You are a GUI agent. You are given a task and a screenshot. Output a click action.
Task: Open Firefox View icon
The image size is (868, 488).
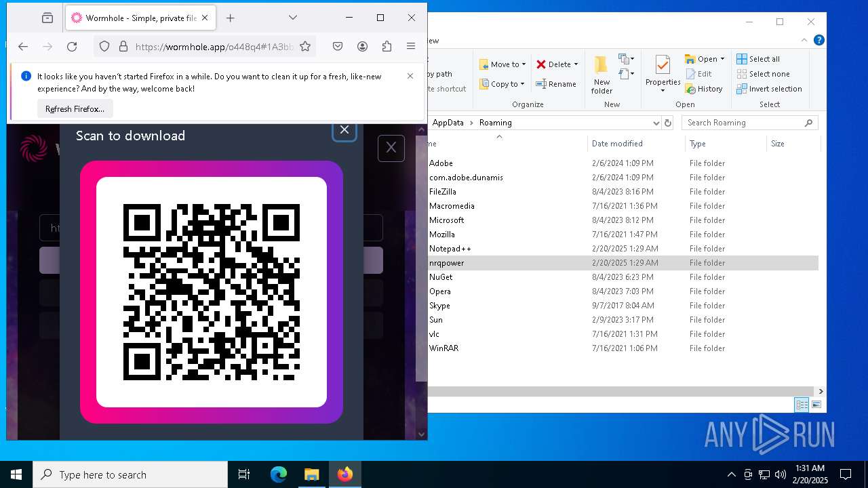[47, 18]
